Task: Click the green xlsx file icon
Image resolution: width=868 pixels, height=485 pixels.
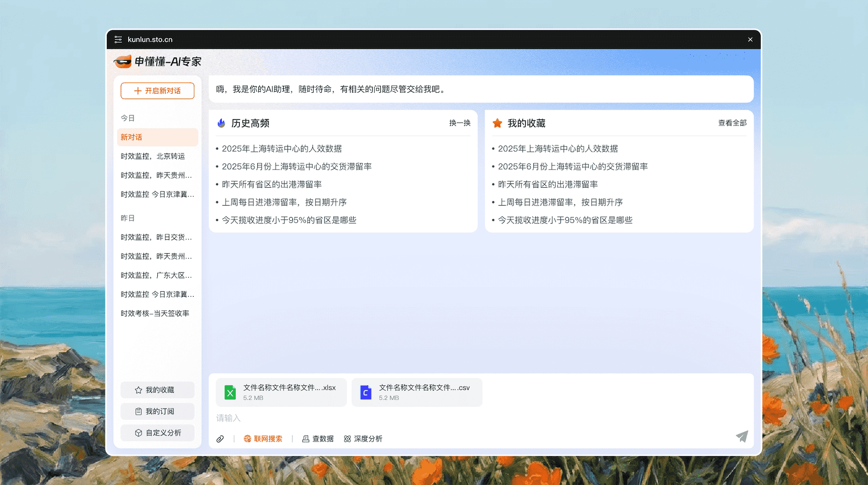Action: click(230, 392)
